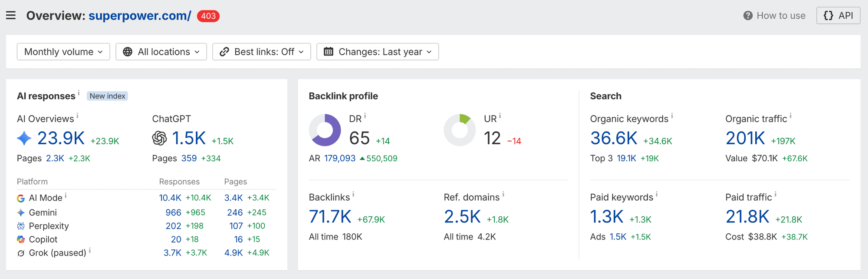This screenshot has width=868, height=279.
Task: Open Paid traffic 21.8K value
Action: coord(747,217)
